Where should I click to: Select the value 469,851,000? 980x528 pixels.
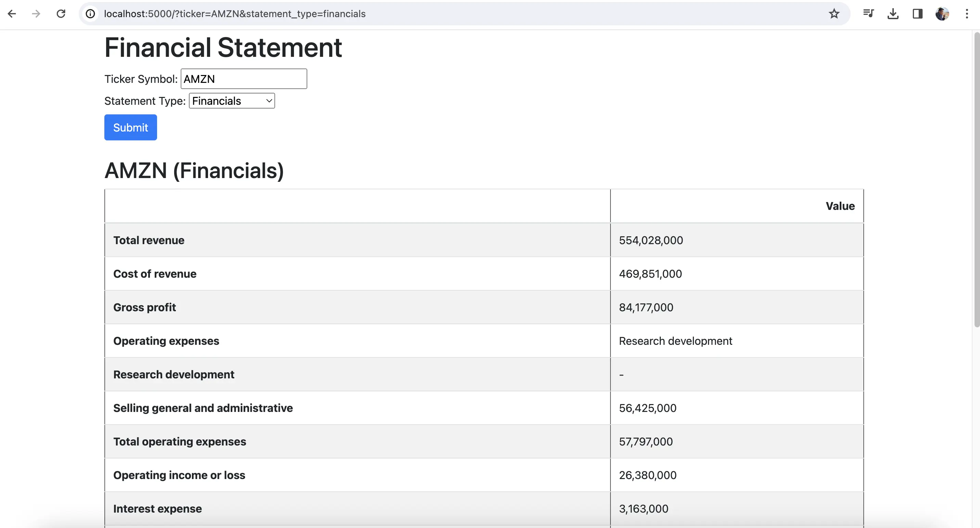(x=650, y=274)
